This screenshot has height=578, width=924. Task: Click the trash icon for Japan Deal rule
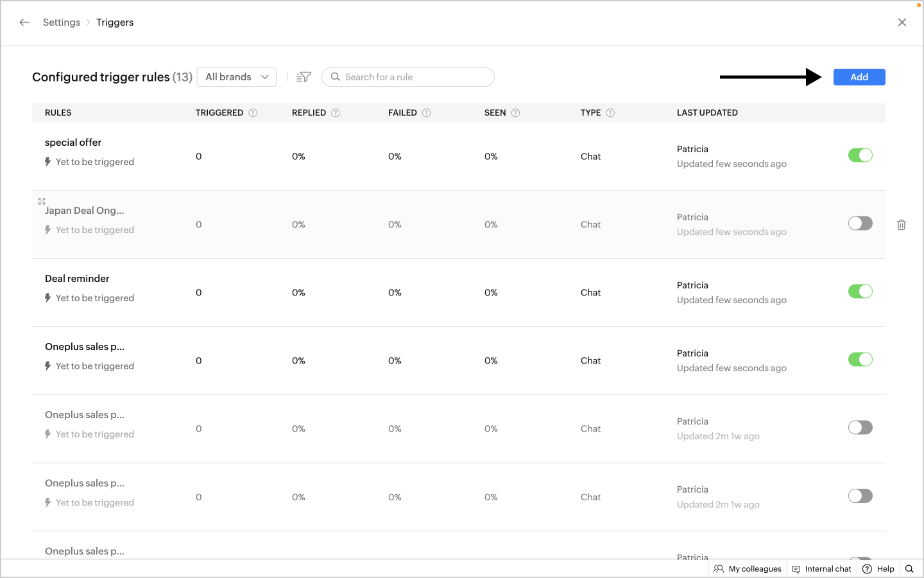tap(902, 225)
